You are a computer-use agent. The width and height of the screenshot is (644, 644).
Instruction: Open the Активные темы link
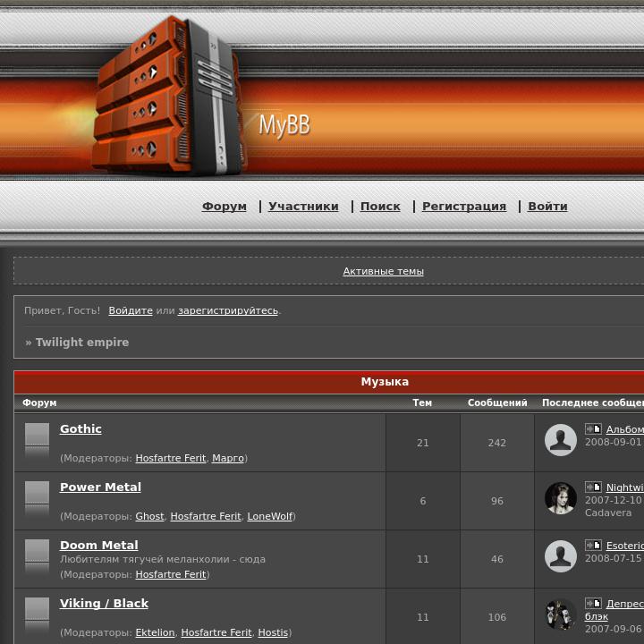coord(383,271)
